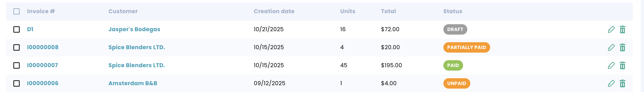Open invoice I00000008 link
This screenshot has width=644, height=92.
(43, 47)
